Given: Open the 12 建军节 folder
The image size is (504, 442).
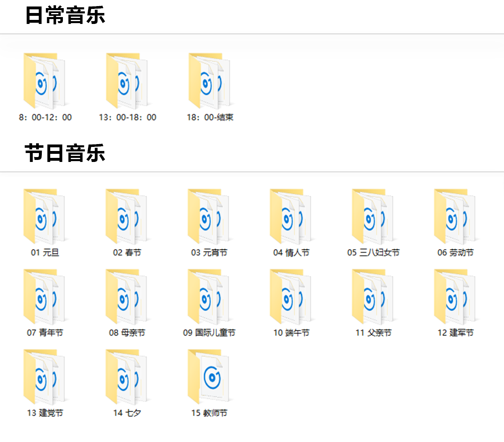Looking at the screenshot, I should tap(455, 297).
